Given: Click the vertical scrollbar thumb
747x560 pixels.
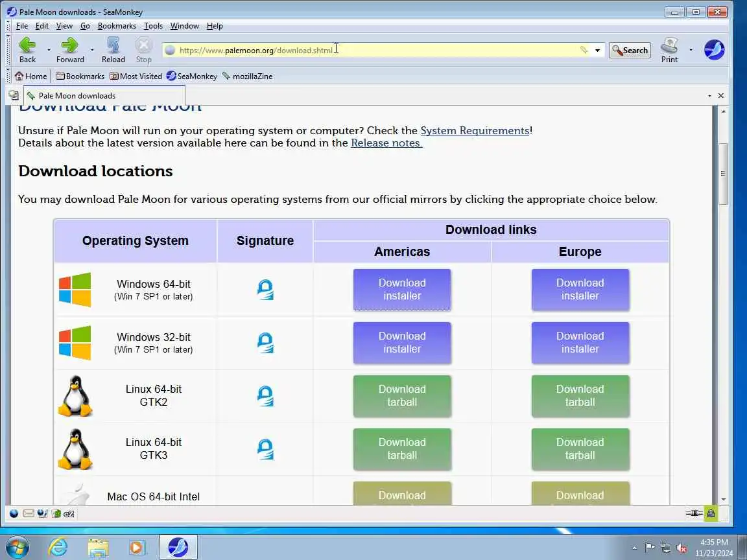Looking at the screenshot, I should tap(723, 174).
